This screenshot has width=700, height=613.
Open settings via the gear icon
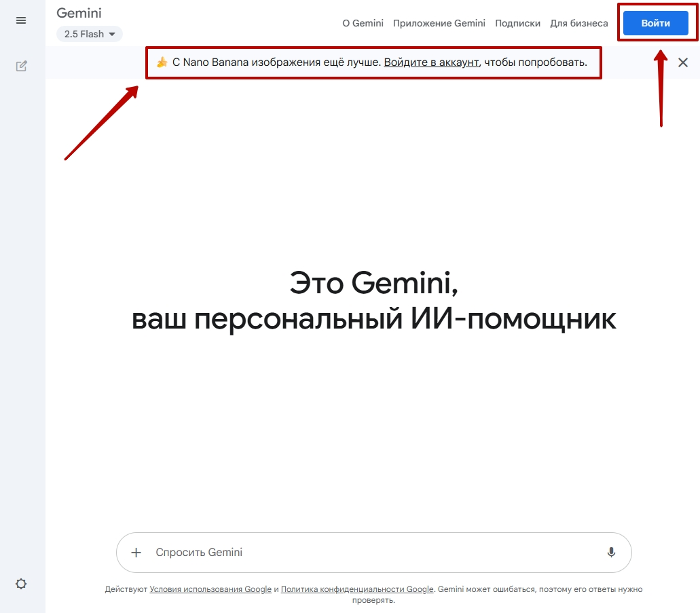coord(21,584)
